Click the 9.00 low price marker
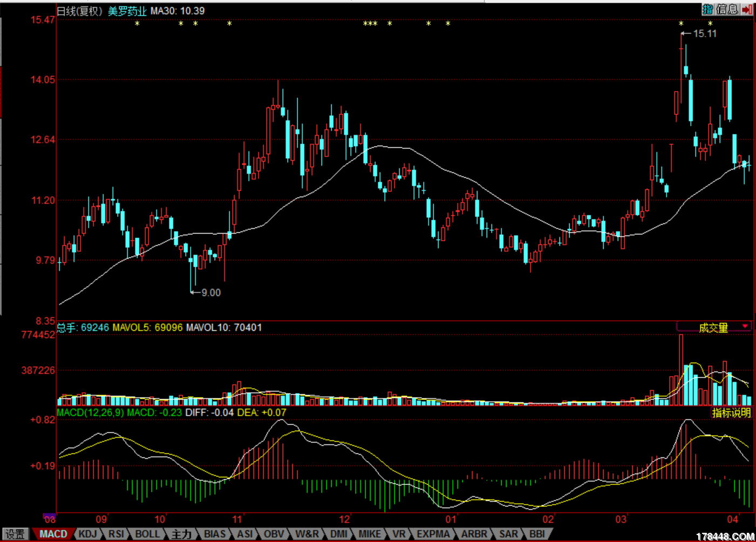 tap(211, 293)
